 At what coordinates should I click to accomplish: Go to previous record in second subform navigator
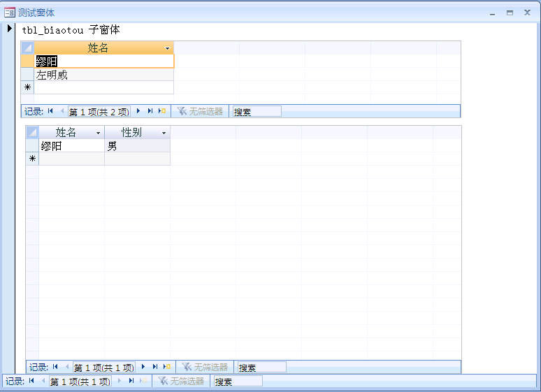tap(67, 367)
